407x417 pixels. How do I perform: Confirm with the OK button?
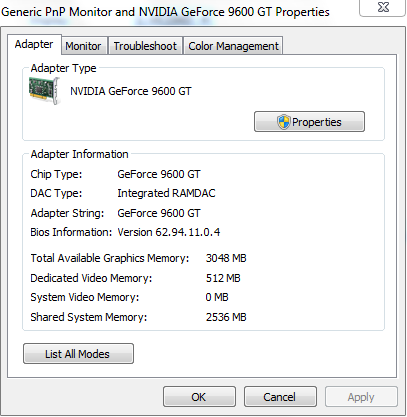coord(199,397)
